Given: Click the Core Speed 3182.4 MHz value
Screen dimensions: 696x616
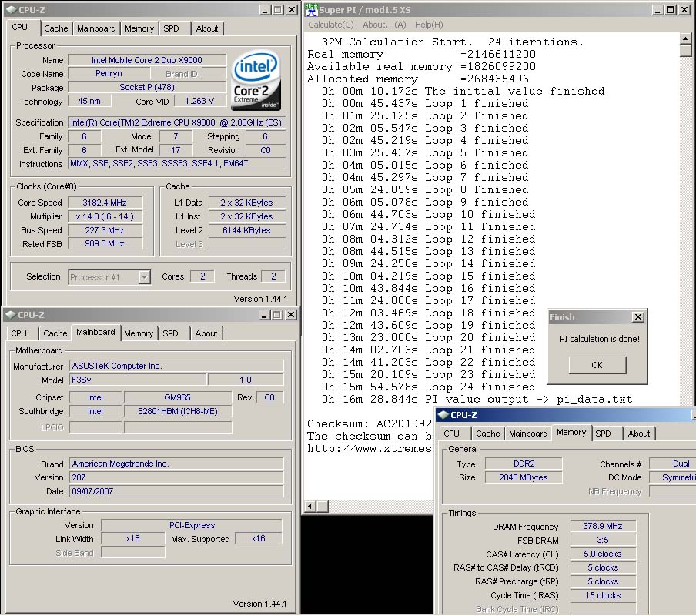Looking at the screenshot, I should pyautogui.click(x=105, y=203).
